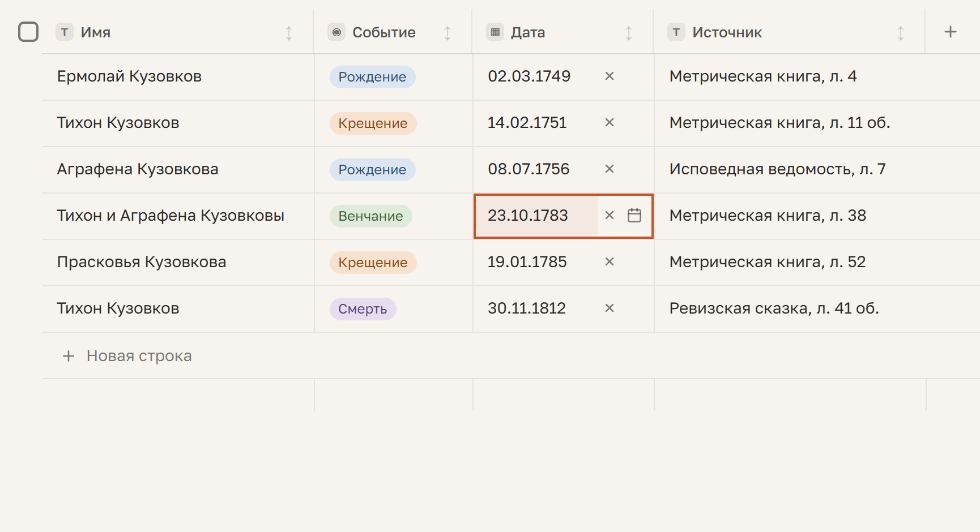Clear the date 08.07.1756

(610, 169)
